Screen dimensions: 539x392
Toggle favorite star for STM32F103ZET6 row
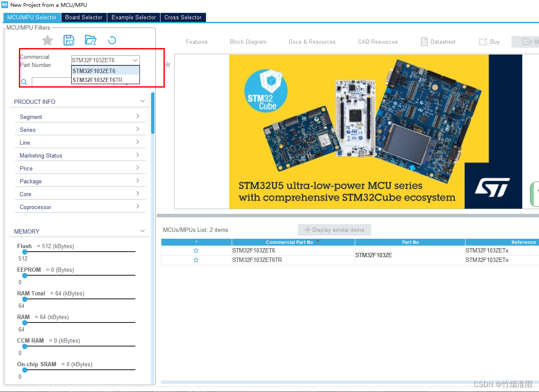196,250
